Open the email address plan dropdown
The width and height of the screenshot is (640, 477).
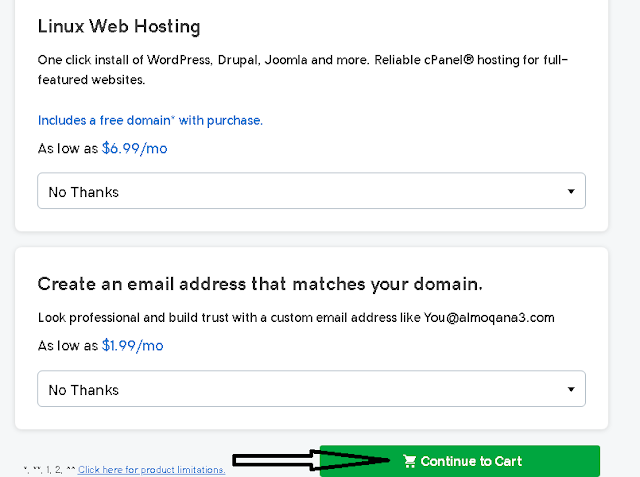[x=311, y=388]
